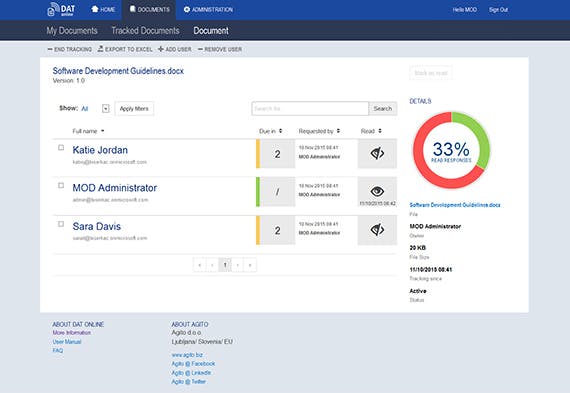Select page 1 in pagination

(225, 265)
